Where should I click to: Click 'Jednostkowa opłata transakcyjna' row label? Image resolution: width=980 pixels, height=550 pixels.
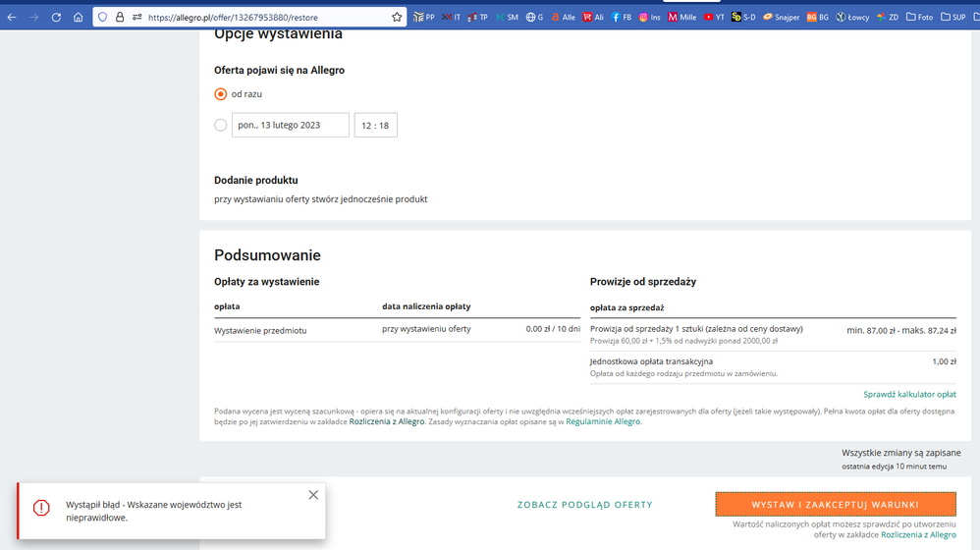coord(651,361)
